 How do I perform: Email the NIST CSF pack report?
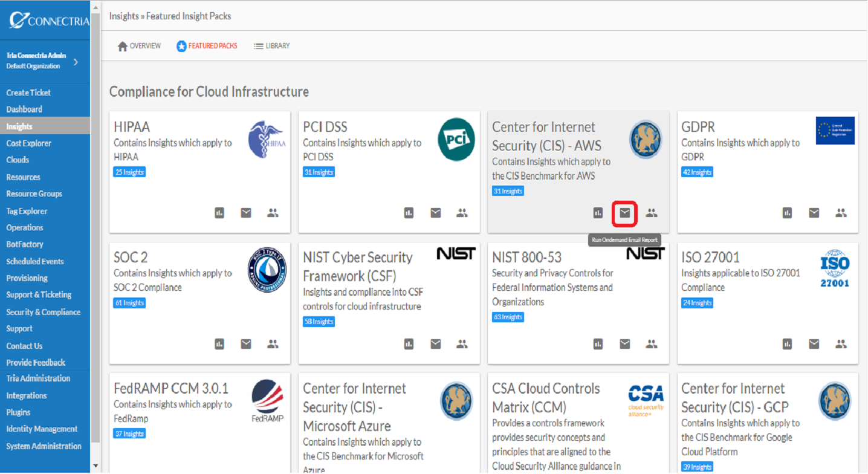click(x=435, y=344)
